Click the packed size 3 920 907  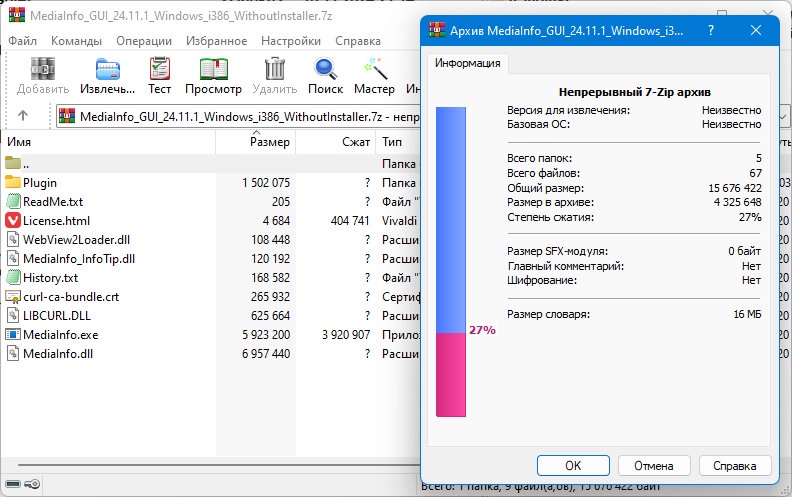coord(346,334)
